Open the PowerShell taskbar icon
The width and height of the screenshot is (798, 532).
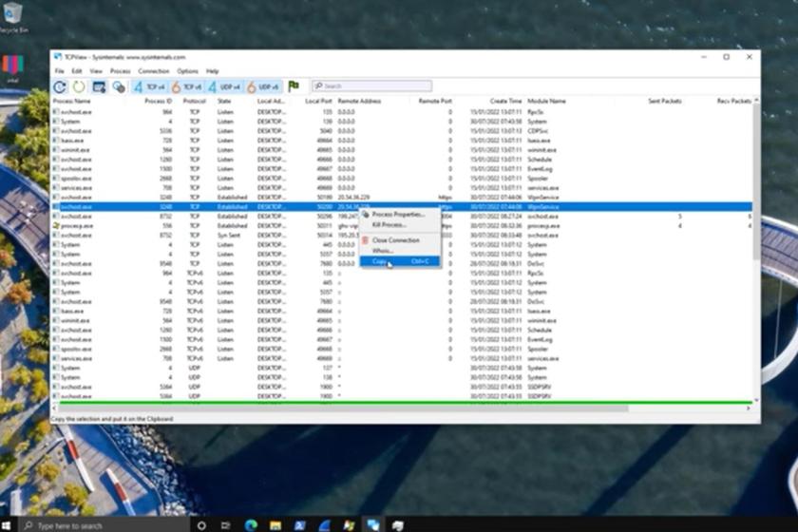pos(300,525)
